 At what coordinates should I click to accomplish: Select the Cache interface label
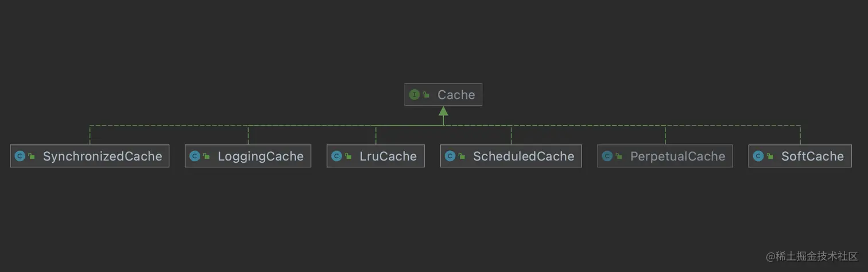coord(456,95)
